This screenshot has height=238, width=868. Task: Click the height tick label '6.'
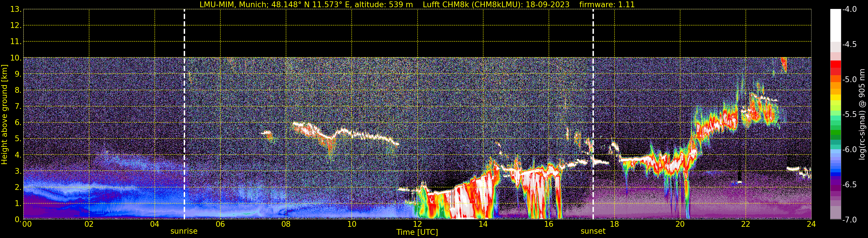[18, 123]
